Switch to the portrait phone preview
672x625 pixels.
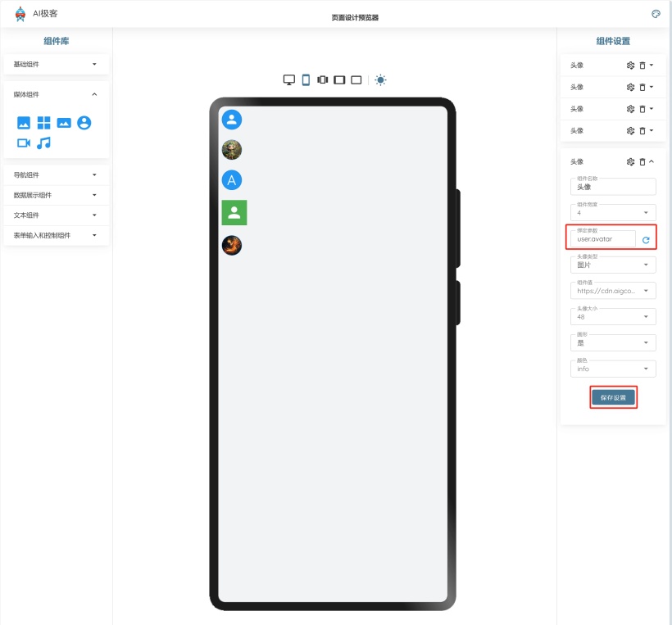[x=306, y=80]
